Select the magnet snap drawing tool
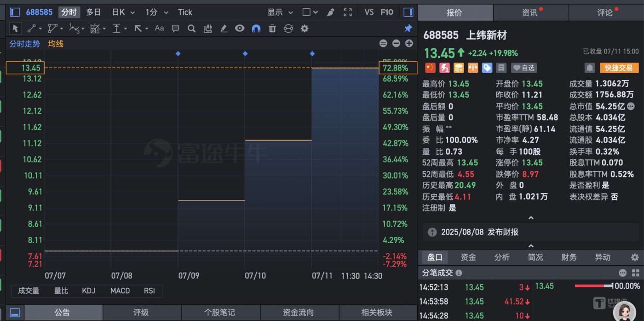The height and width of the screenshot is (321, 644). [x=256, y=29]
